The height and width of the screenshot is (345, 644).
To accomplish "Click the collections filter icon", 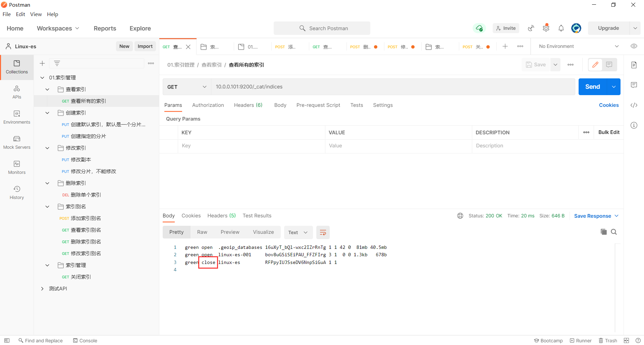I will point(57,63).
